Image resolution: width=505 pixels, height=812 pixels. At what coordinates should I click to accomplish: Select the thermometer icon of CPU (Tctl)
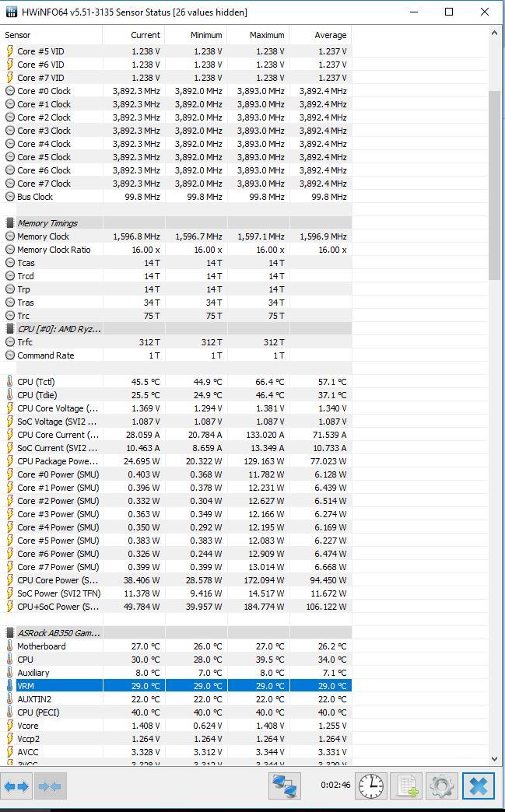9,382
